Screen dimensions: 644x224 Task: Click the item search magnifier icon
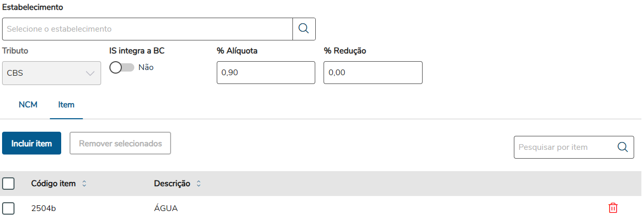point(623,147)
